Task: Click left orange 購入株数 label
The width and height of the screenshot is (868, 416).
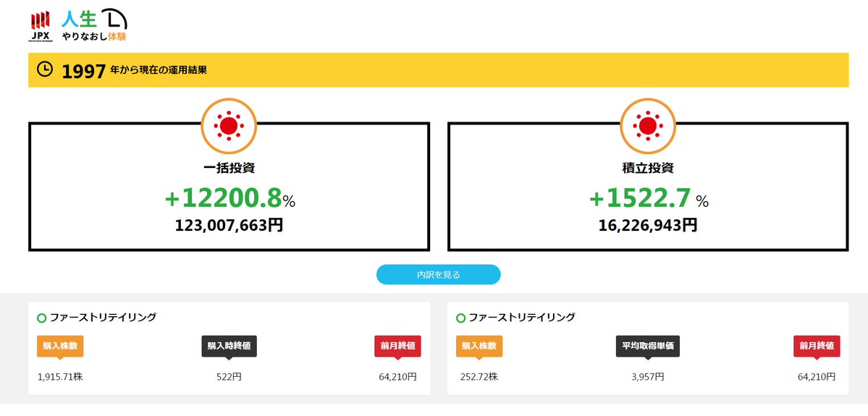Action: pyautogui.click(x=60, y=346)
